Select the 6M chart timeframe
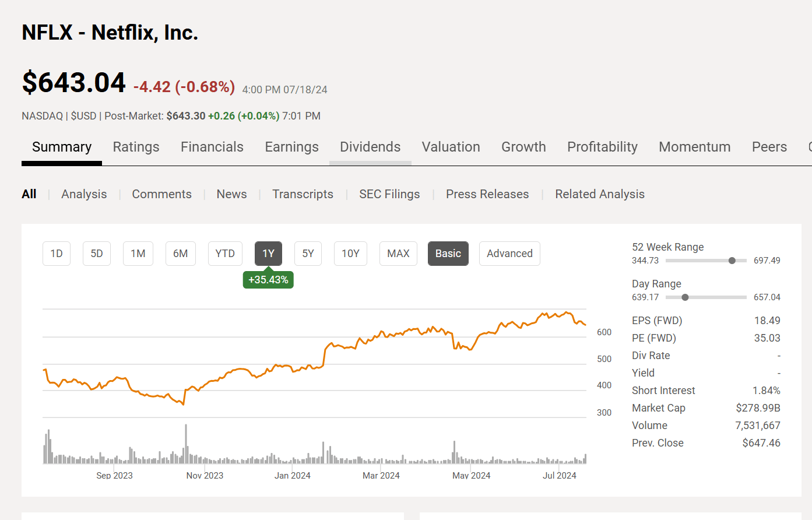The image size is (812, 520). [180, 254]
